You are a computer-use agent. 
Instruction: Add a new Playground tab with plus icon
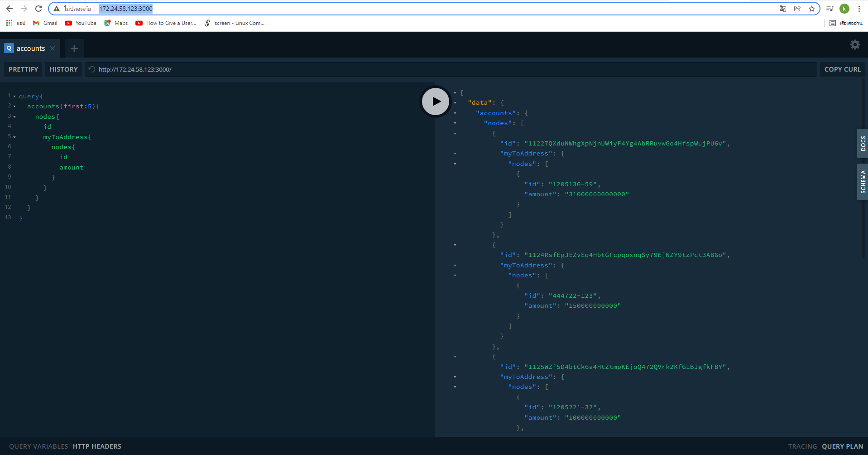[x=74, y=48]
